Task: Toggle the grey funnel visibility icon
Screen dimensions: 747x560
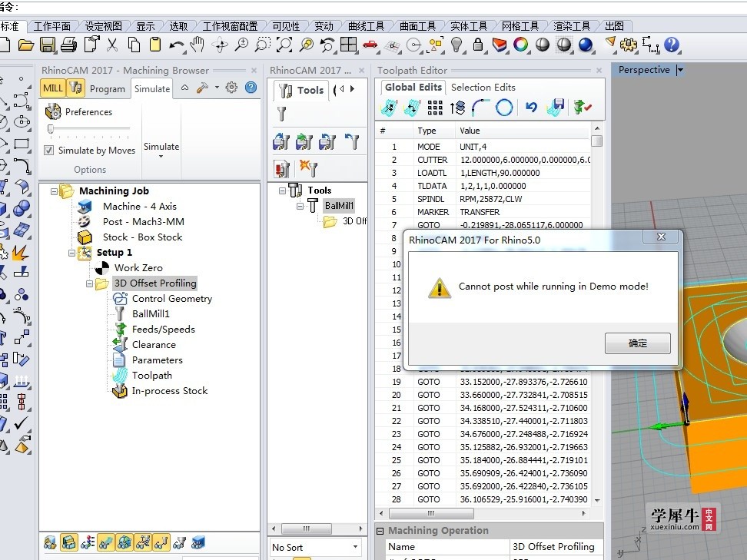Action: [179, 542]
